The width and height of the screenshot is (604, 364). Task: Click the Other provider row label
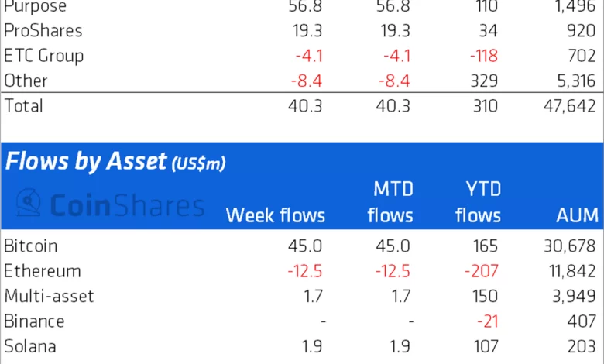tap(26, 81)
